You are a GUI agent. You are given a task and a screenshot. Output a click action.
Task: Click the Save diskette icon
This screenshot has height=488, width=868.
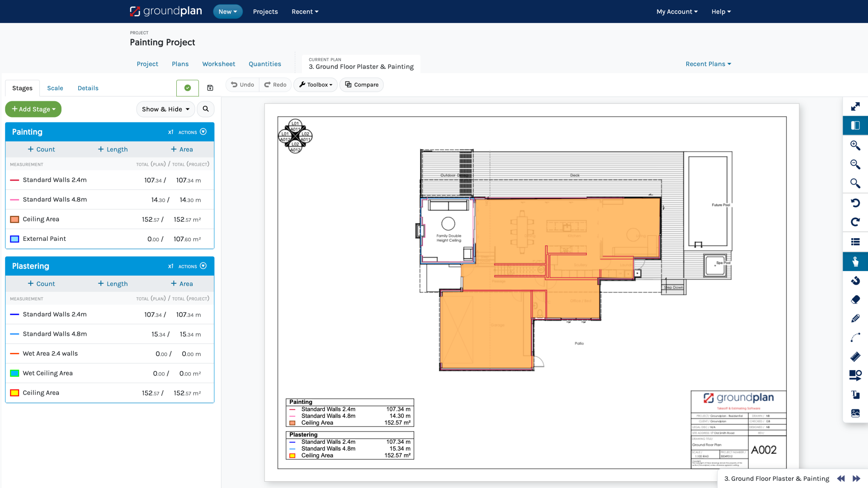point(210,88)
